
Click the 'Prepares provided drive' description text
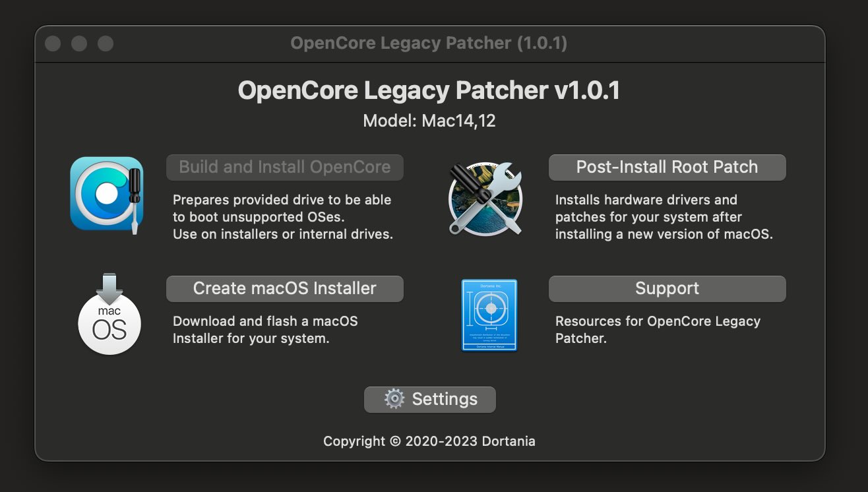[x=283, y=217]
